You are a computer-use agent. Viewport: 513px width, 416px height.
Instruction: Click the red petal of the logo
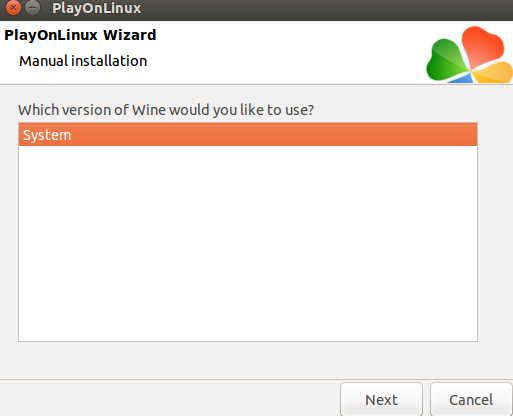(482, 45)
